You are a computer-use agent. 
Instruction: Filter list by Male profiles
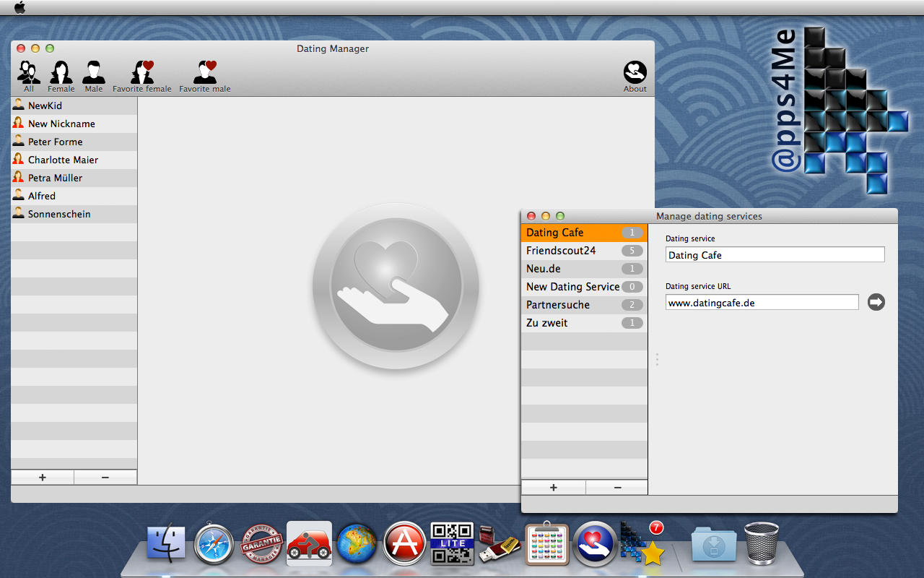tap(93, 76)
